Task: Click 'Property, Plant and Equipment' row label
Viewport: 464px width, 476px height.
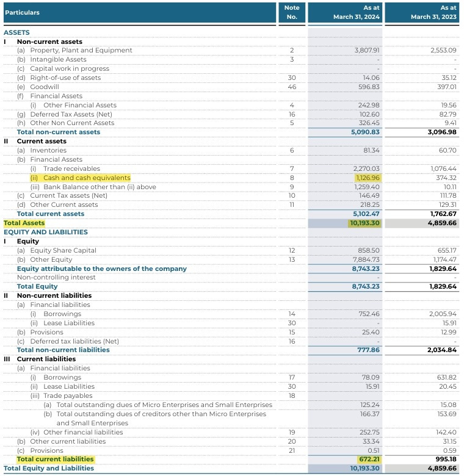Action: pos(81,51)
